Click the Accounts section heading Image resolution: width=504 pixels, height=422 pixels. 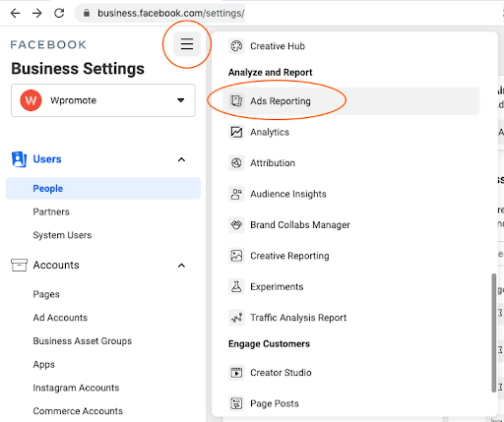56,265
